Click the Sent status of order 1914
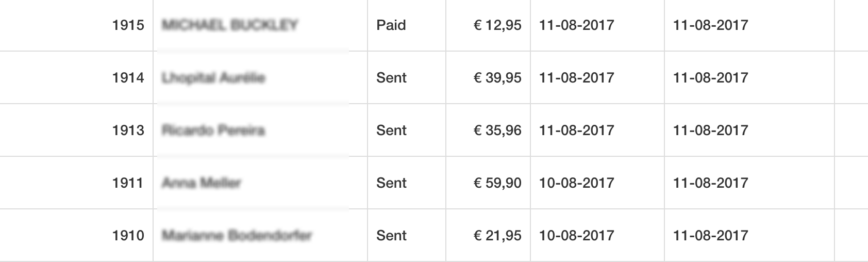 pyautogui.click(x=391, y=77)
